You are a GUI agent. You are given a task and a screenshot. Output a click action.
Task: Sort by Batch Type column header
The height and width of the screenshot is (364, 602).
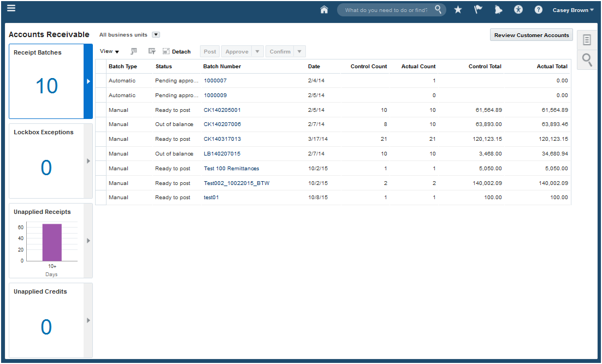[x=123, y=67]
